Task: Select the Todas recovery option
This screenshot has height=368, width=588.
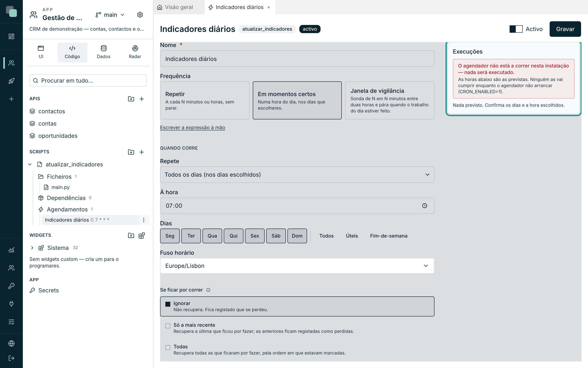Action: tap(297, 350)
